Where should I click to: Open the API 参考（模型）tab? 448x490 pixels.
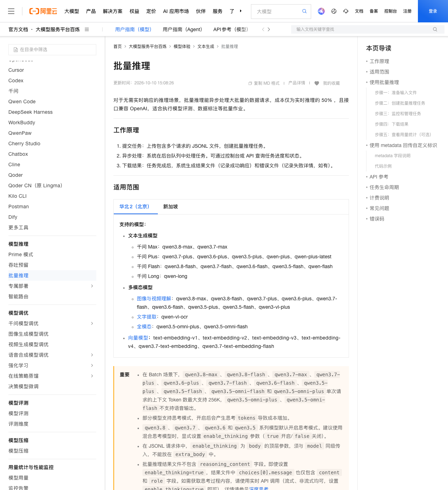pos(231,29)
